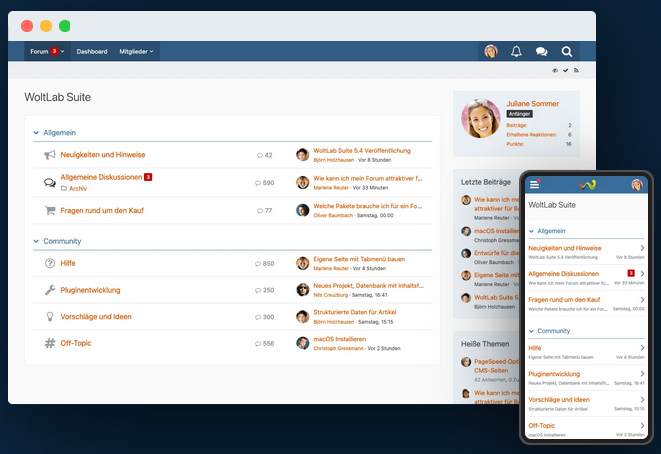Open Fragen rund um den Kauf forum

[102, 210]
